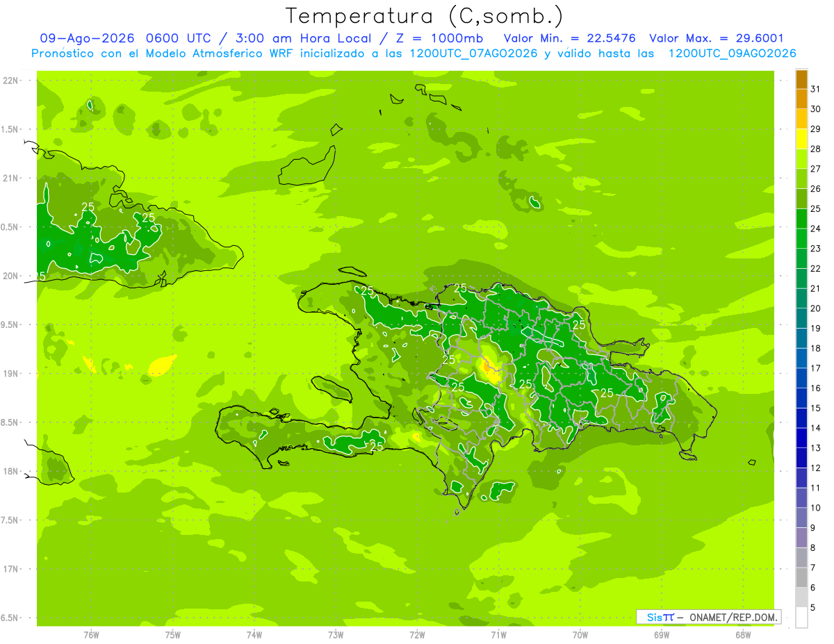Click legend value label "5"
Viewport: 834px width, 644px height.
click(813, 609)
